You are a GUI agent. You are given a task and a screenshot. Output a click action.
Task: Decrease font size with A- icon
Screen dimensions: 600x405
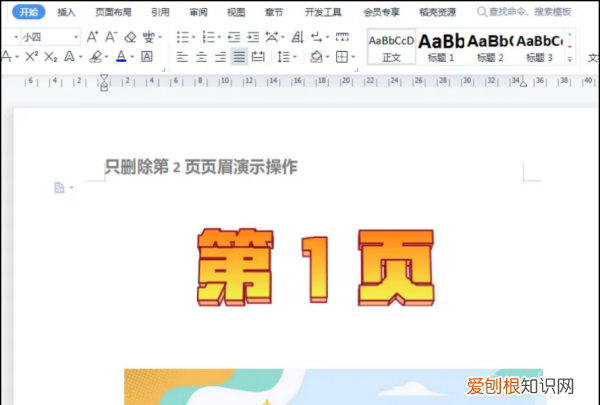coord(111,37)
